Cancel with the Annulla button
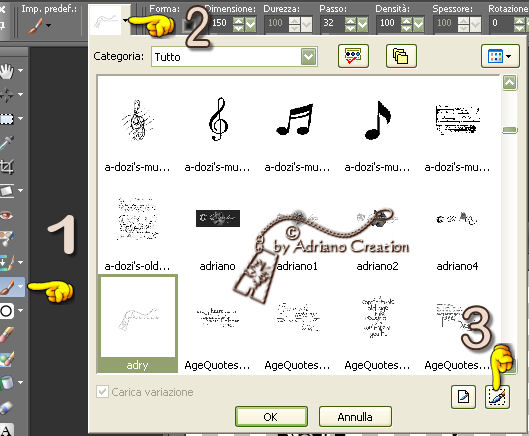Image resolution: width=529 pixels, height=436 pixels. (x=355, y=417)
